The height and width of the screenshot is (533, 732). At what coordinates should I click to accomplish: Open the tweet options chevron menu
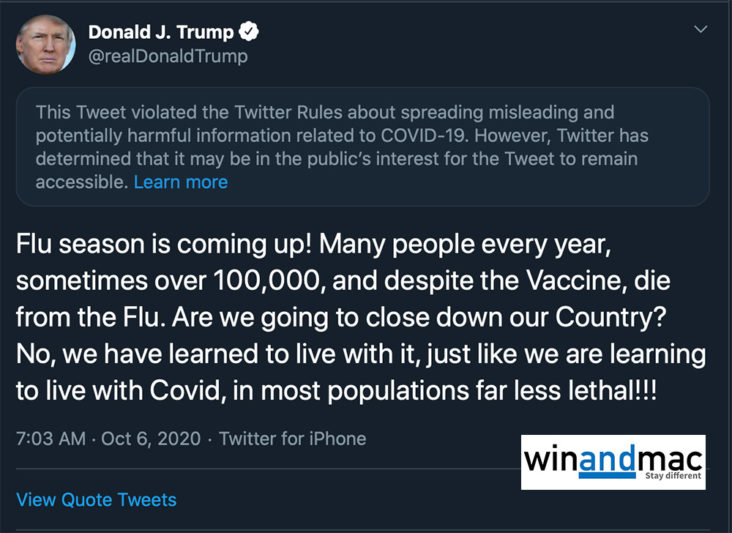point(701,30)
